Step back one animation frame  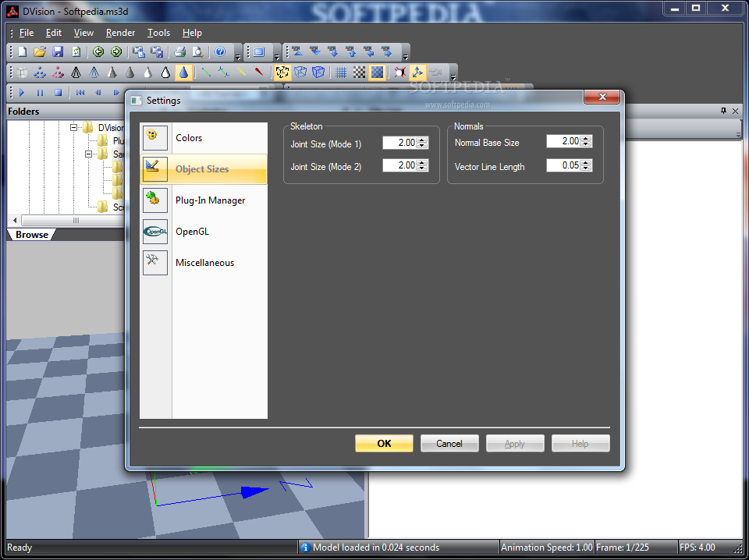98,93
